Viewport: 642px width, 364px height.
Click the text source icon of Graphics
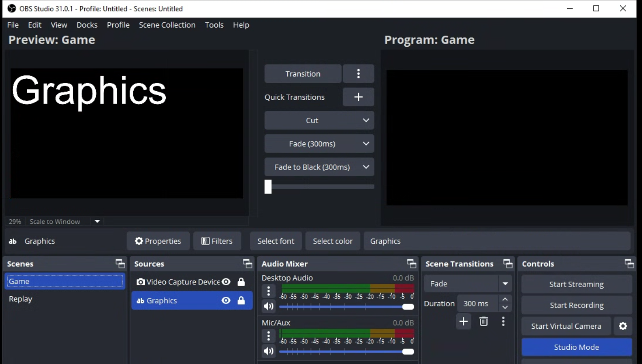pyautogui.click(x=140, y=301)
